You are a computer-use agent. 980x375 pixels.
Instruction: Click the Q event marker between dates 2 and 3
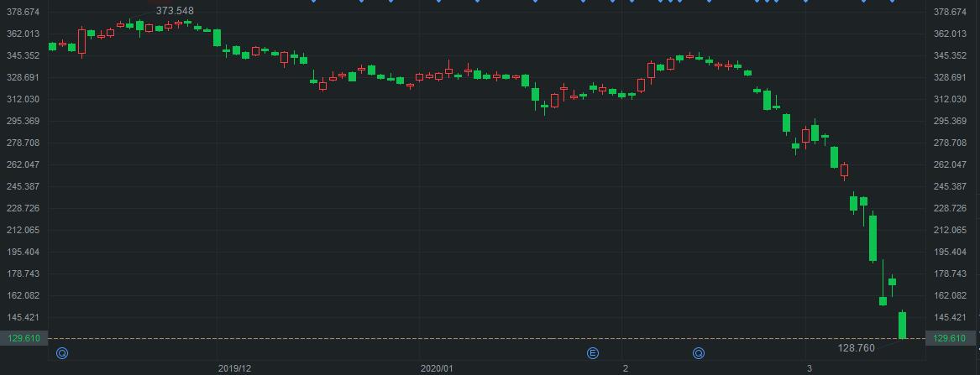pyautogui.click(x=698, y=354)
